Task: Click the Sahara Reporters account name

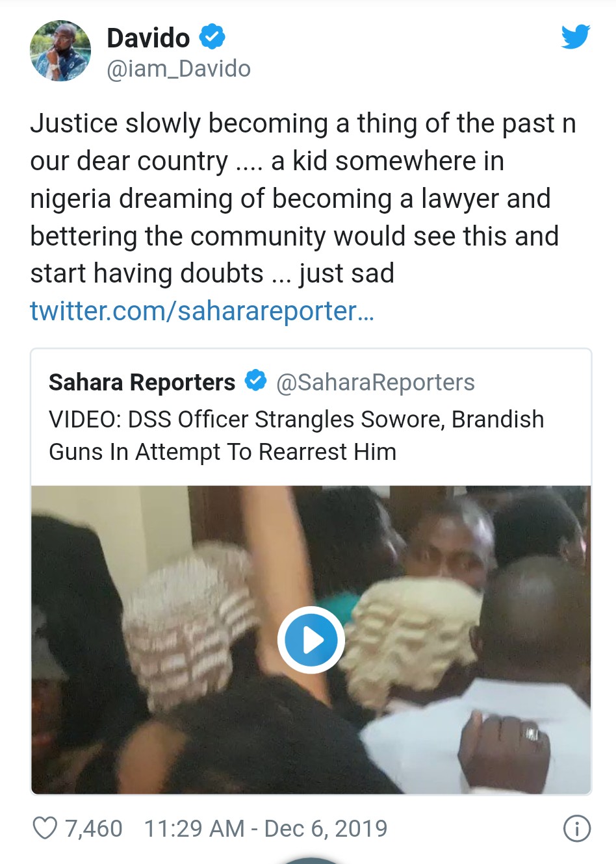Action: click(142, 383)
